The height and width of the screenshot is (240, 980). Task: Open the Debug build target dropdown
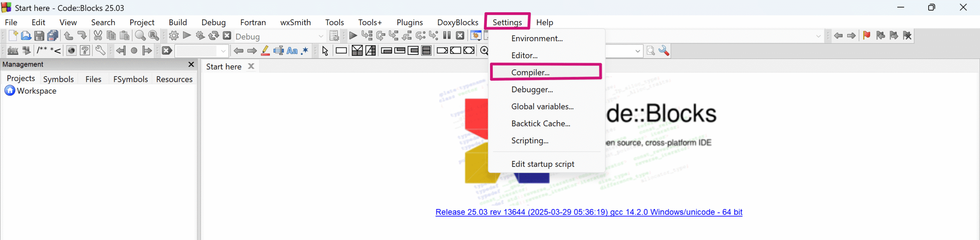tap(280, 36)
